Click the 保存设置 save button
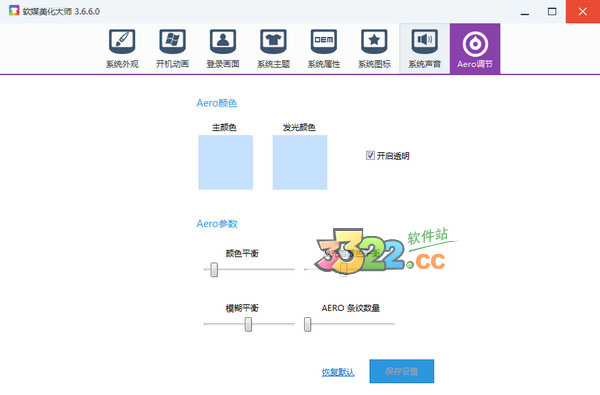 coord(401,371)
